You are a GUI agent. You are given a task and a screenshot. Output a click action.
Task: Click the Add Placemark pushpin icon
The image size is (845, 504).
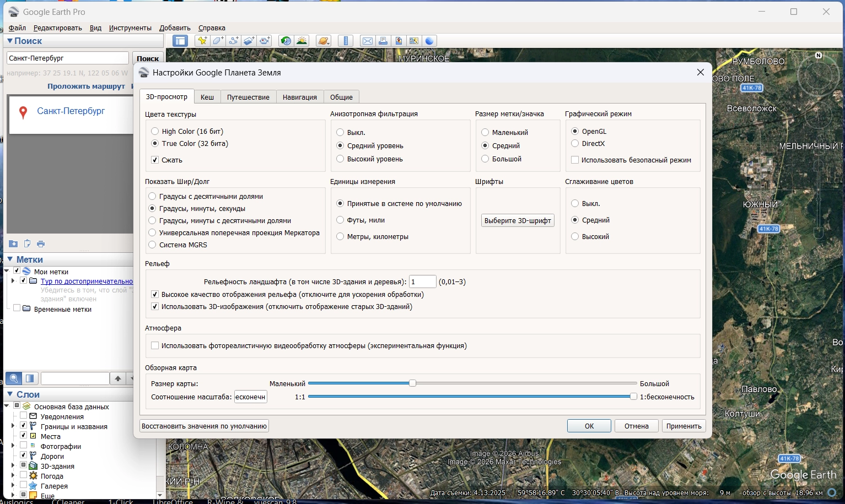click(x=202, y=41)
